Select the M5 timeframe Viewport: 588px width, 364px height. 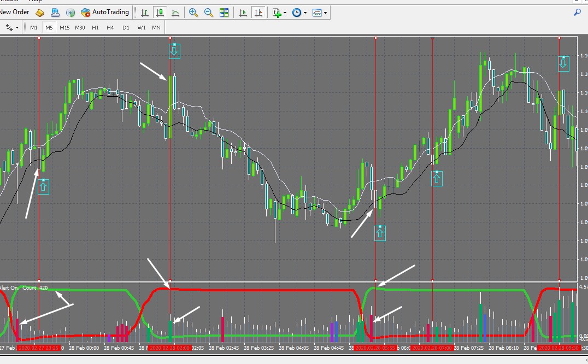click(49, 27)
